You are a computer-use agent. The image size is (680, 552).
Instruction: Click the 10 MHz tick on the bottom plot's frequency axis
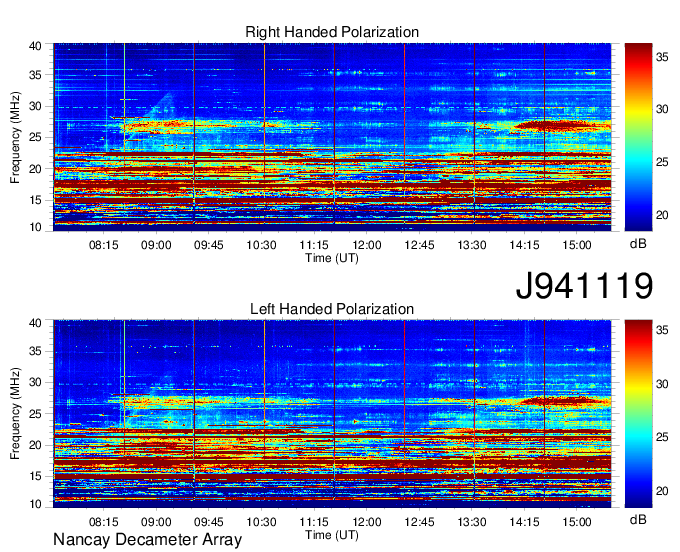35,504
